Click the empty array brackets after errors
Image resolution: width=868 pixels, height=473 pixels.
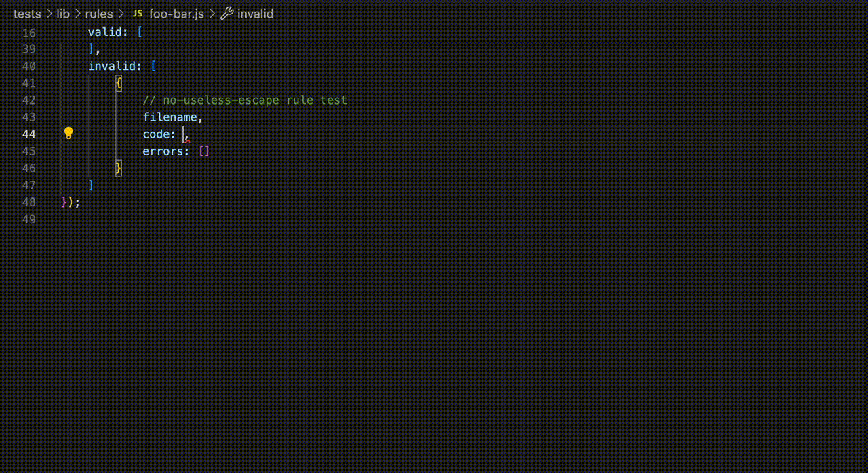coord(204,151)
